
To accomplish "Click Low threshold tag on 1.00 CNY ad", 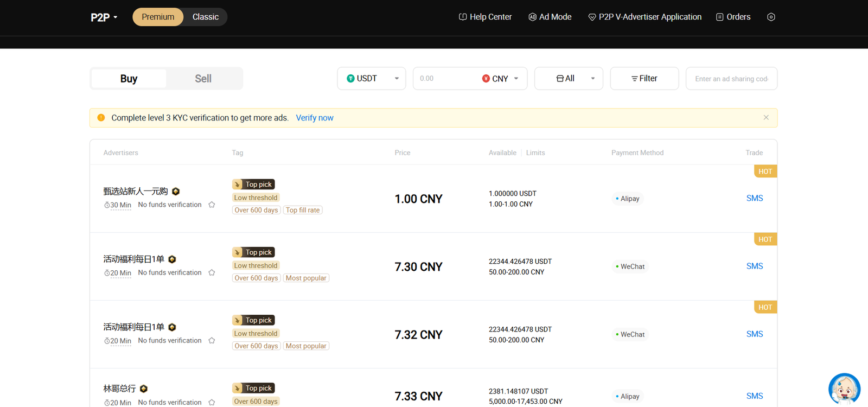I will 256,198.
